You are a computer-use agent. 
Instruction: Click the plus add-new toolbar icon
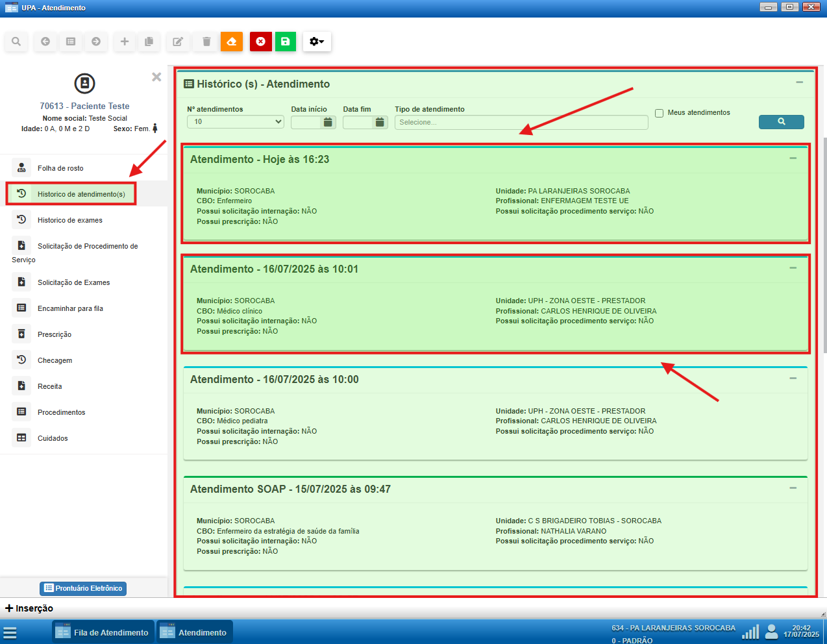[x=125, y=42]
